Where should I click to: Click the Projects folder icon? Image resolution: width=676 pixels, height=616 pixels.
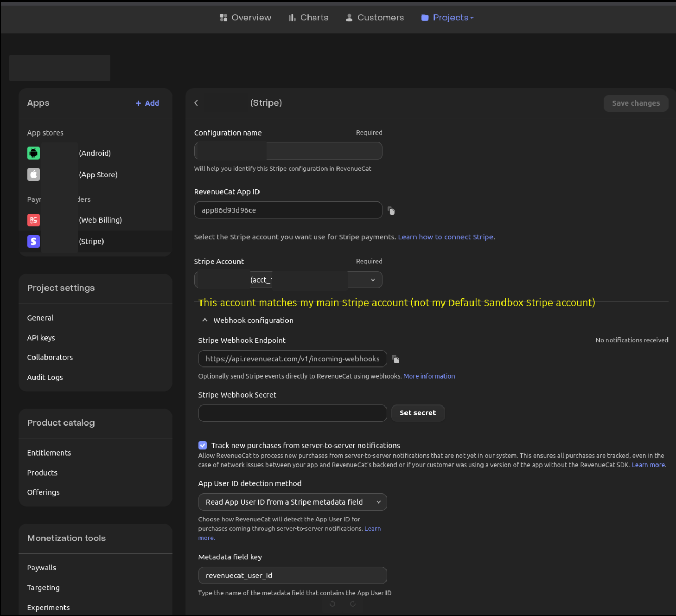pos(425,18)
